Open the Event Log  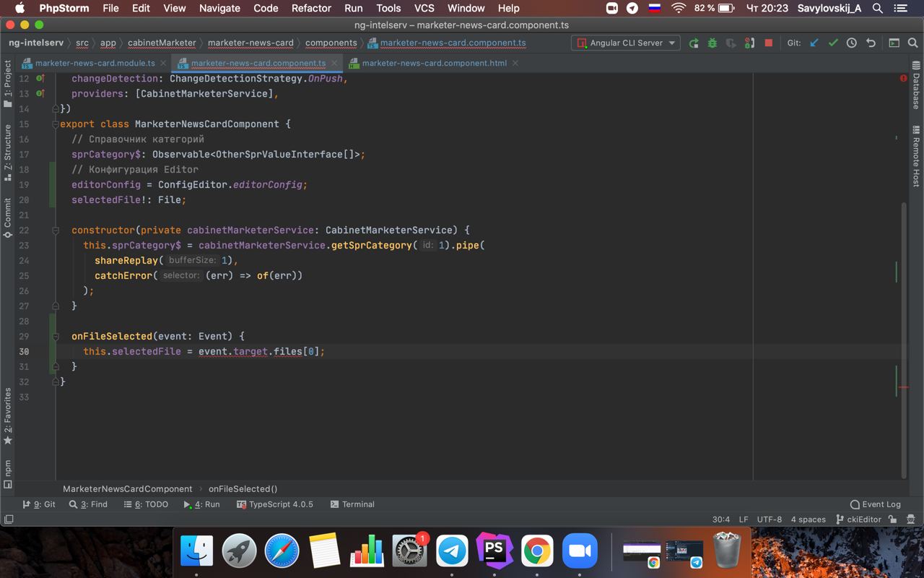[x=876, y=504]
